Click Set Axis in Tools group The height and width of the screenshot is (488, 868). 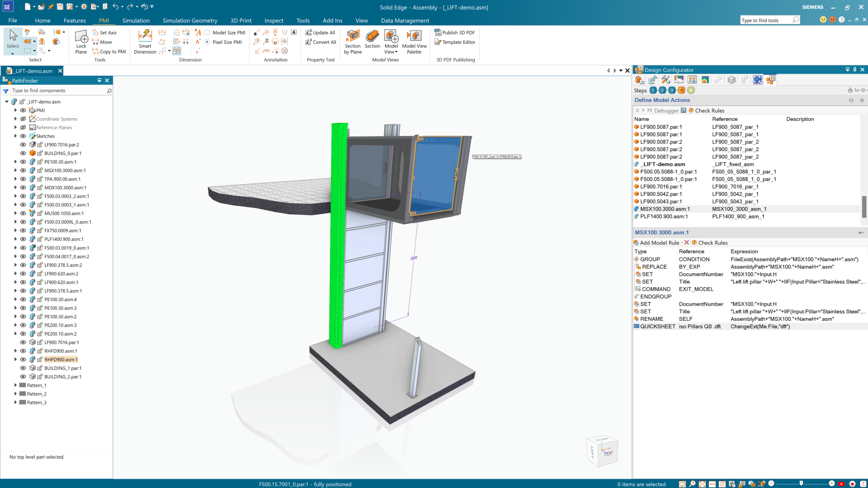click(x=104, y=33)
